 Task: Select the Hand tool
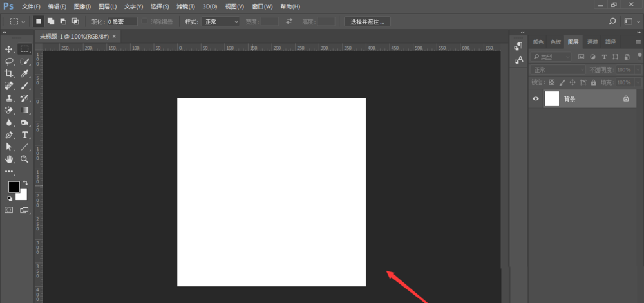pos(9,159)
